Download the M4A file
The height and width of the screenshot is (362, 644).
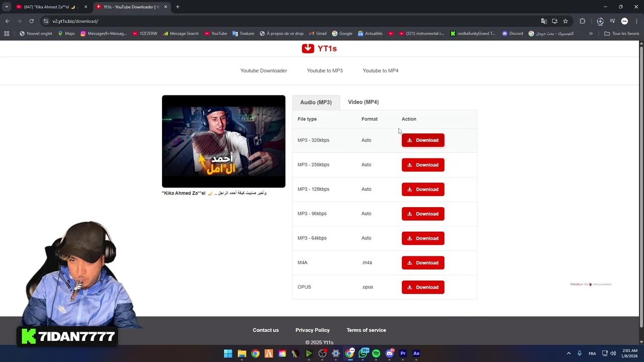[423, 263]
